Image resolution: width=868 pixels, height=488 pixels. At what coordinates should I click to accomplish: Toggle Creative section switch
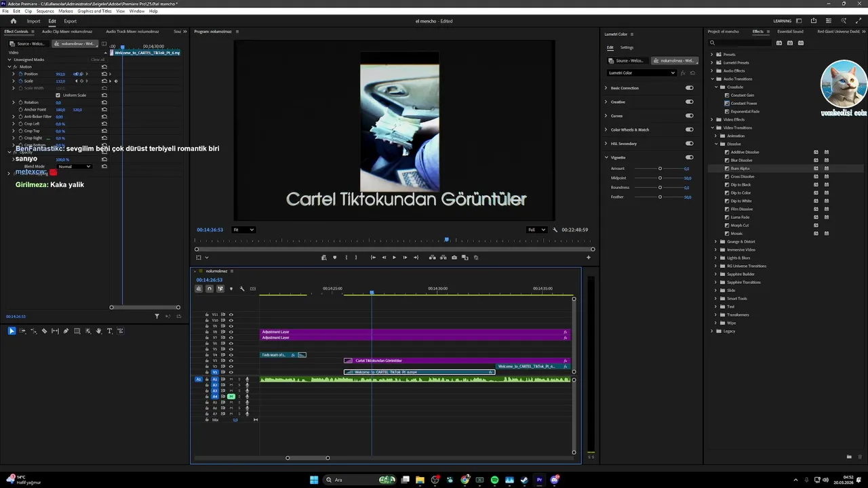coord(690,102)
